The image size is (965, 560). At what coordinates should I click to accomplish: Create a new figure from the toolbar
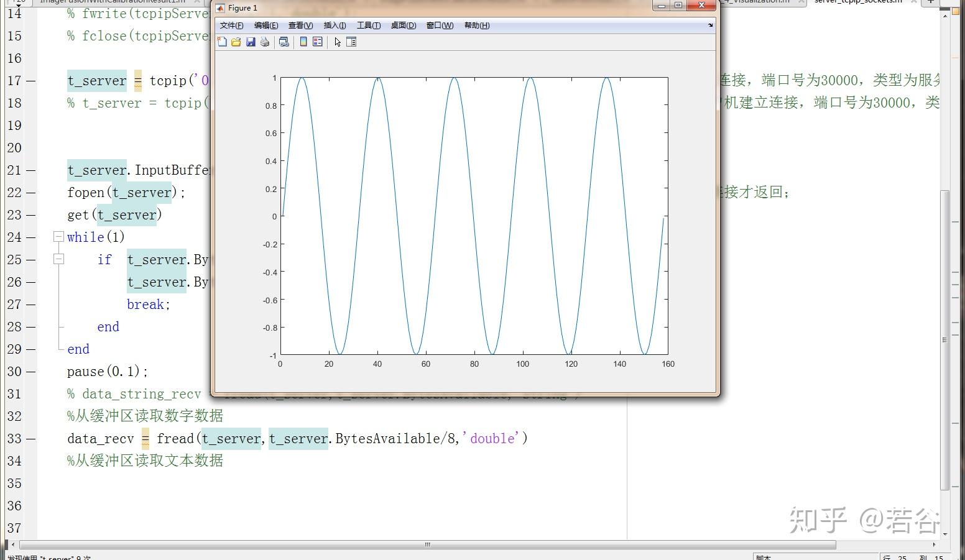click(223, 42)
